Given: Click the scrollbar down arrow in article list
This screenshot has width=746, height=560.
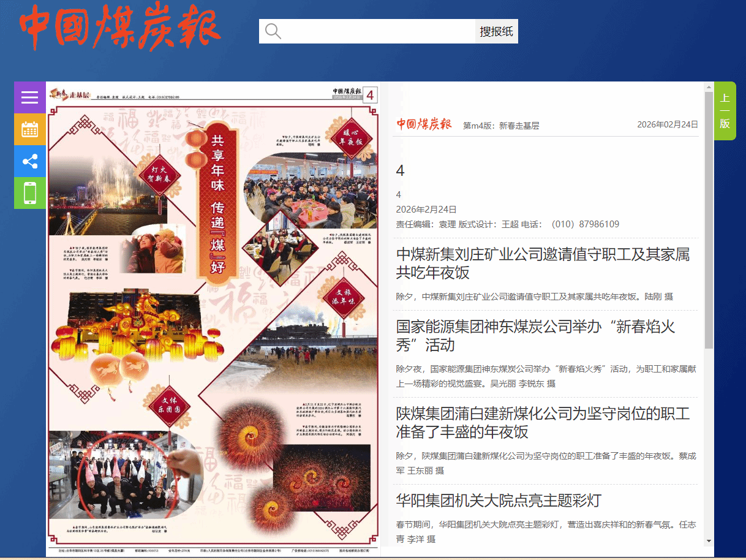Looking at the screenshot, I should [x=709, y=541].
